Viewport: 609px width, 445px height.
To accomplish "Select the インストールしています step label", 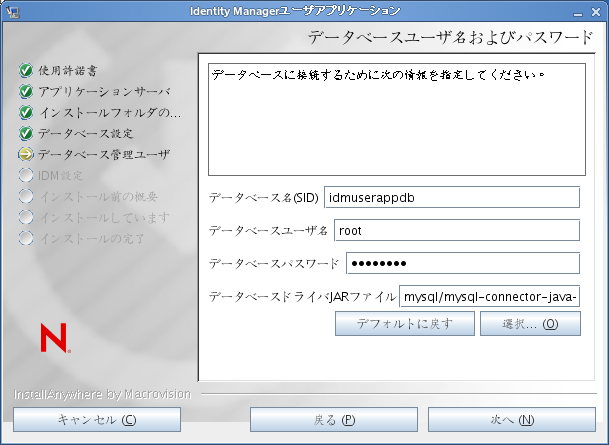I will coord(104,217).
